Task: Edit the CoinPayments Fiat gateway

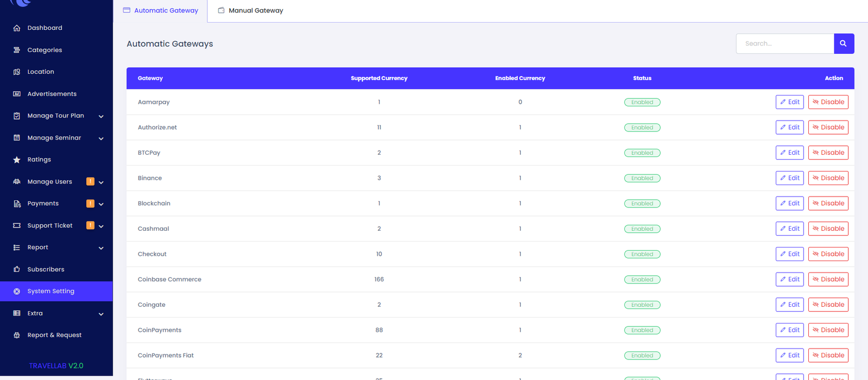Action: coord(789,356)
